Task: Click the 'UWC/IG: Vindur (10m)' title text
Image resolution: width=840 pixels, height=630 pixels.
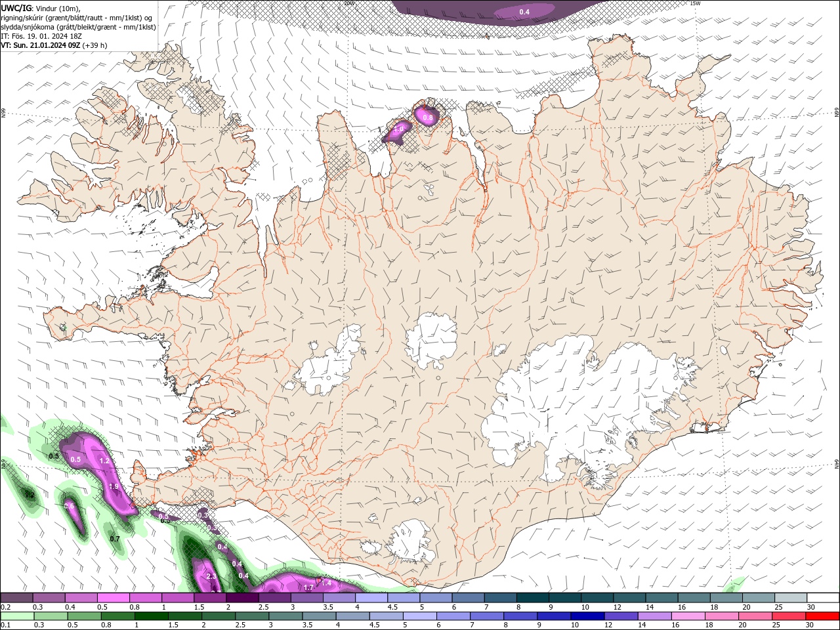Action: click(x=41, y=8)
